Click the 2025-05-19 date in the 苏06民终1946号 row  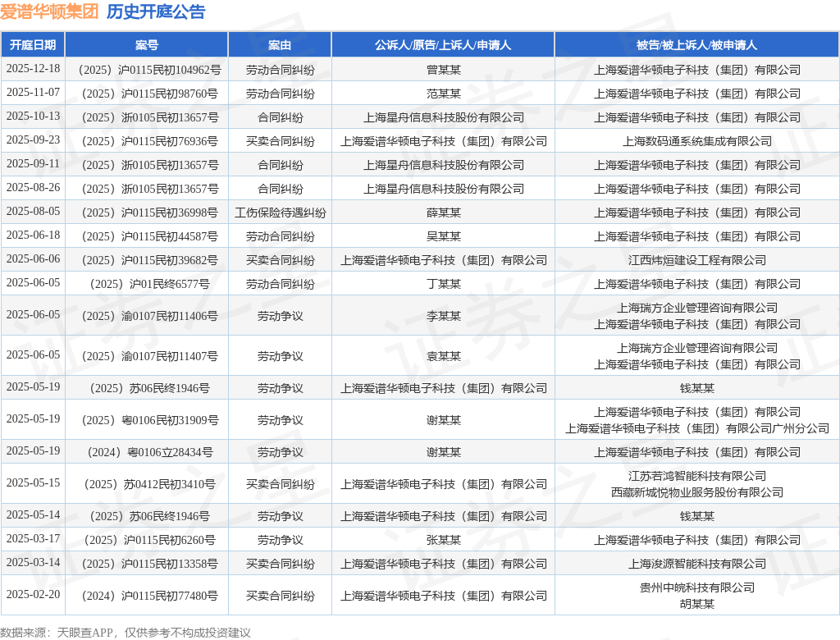tap(33, 387)
